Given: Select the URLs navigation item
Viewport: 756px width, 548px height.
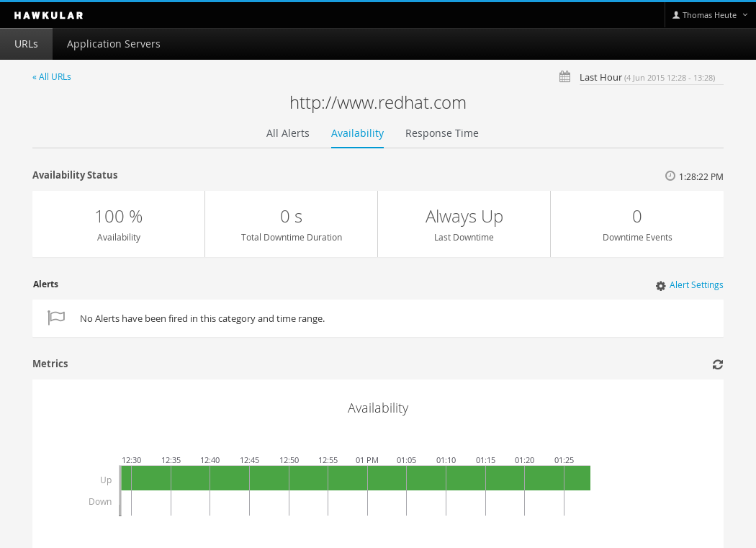Looking at the screenshot, I should tap(26, 44).
